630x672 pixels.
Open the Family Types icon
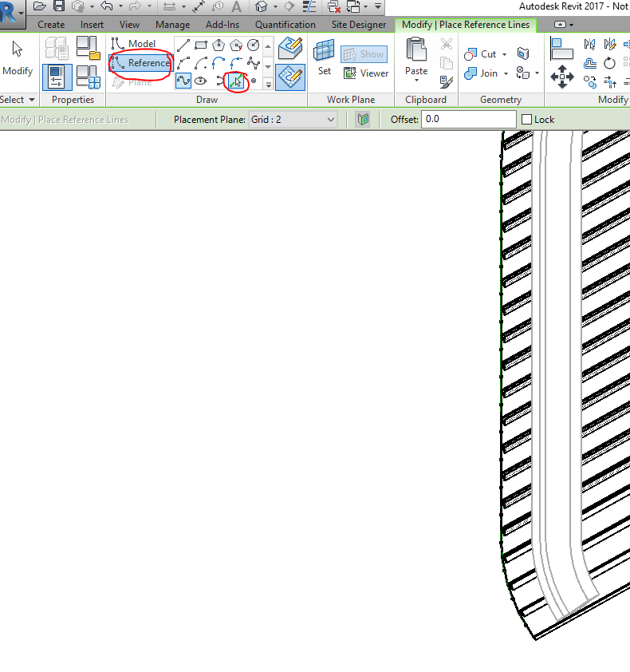click(x=89, y=77)
